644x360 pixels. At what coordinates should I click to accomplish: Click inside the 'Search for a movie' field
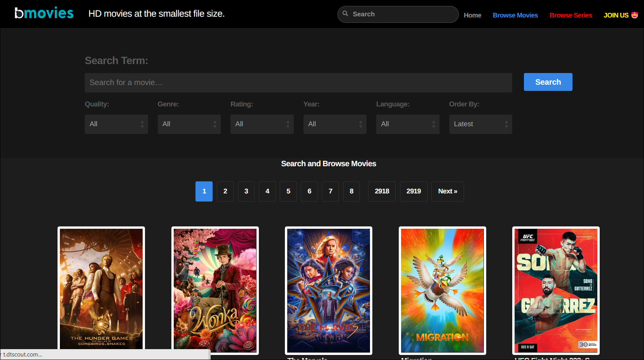pyautogui.click(x=298, y=82)
